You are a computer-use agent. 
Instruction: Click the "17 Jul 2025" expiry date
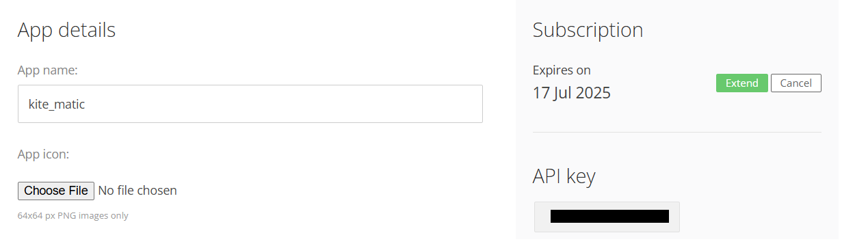[x=572, y=93]
